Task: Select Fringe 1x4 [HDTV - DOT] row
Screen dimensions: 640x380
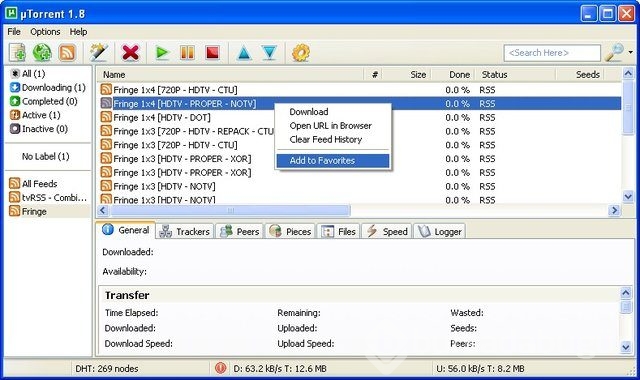Action: tap(359, 118)
